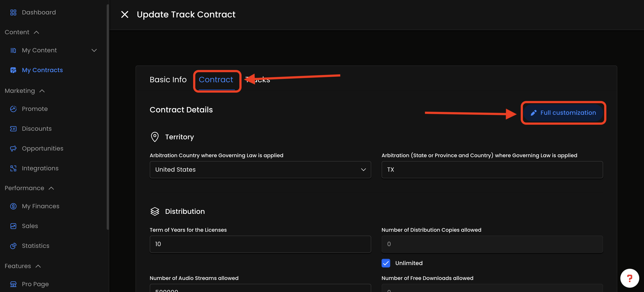The image size is (644, 292).
Task: Uncheck the Unlimited distribution copies checkbox
Action: click(x=386, y=263)
